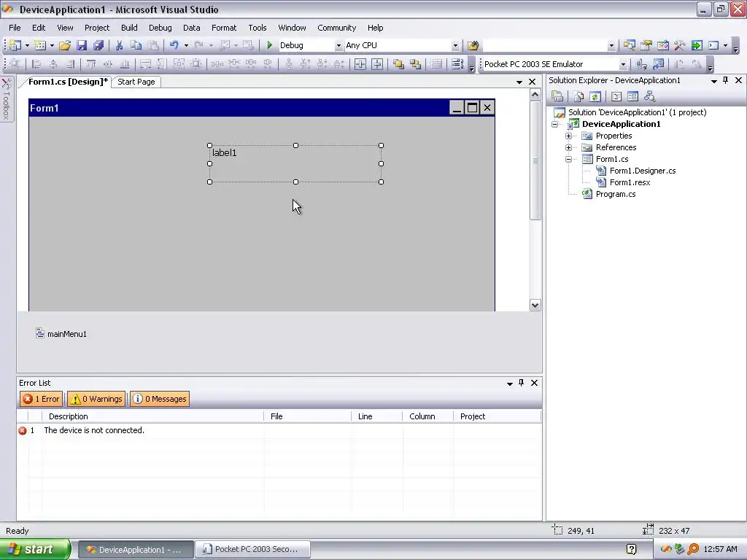This screenshot has width=747, height=560.
Task: Switch to the Start Page tab
Action: (136, 82)
